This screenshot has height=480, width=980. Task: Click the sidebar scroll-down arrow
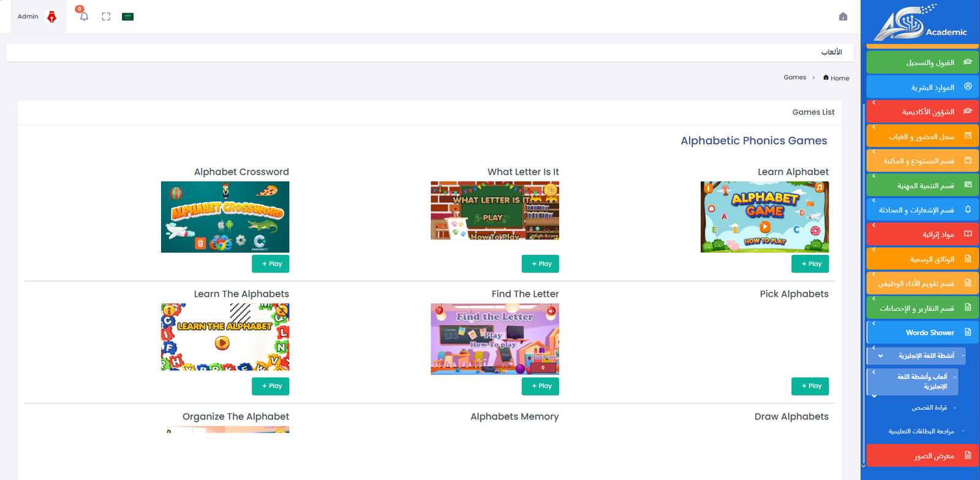[x=863, y=467]
